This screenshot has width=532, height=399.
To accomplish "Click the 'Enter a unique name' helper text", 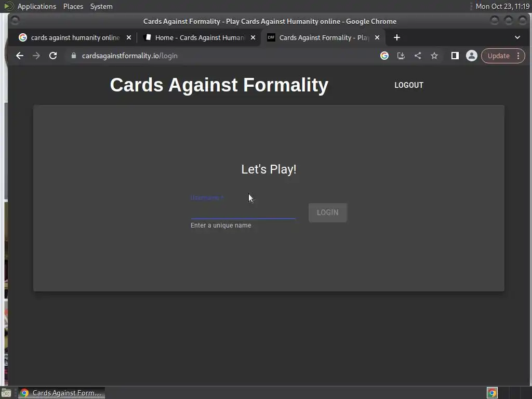I will tap(221, 225).
